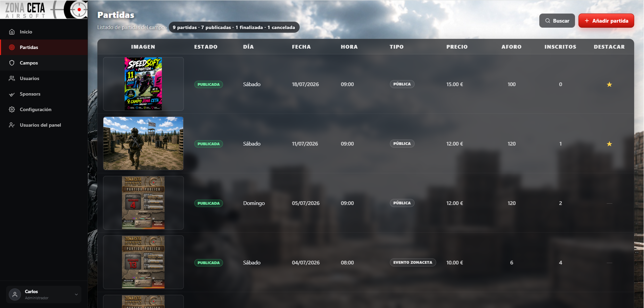
Task: Open the Partida Publica day 13 thumbnail
Action: point(143,262)
